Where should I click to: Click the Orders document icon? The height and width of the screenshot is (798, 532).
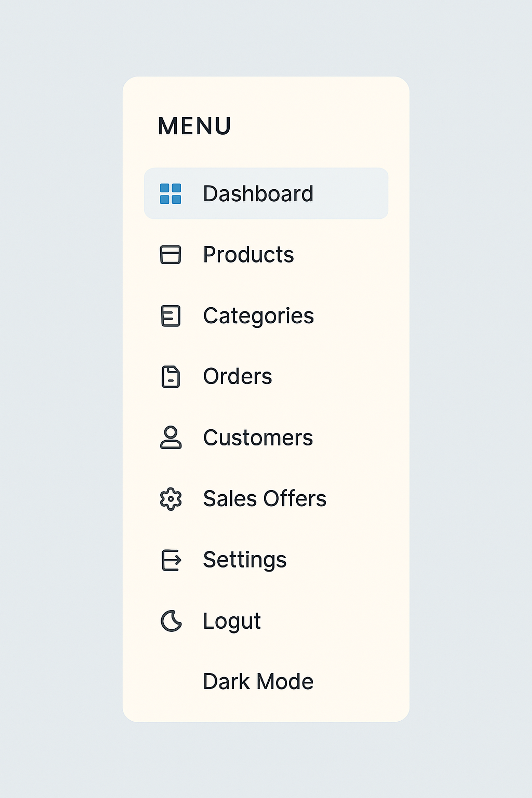pyautogui.click(x=171, y=377)
